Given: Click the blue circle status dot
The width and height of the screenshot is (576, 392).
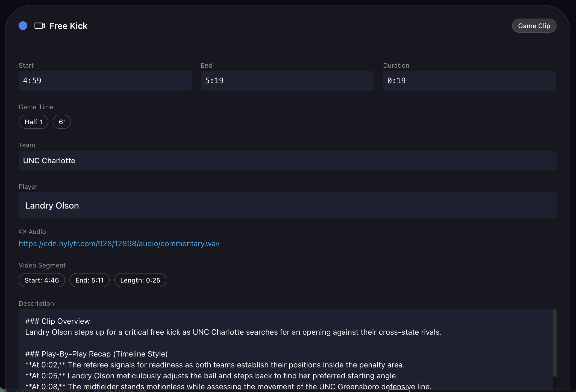Looking at the screenshot, I should tap(23, 26).
